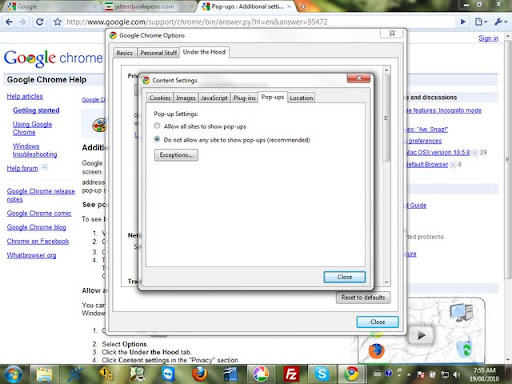512x384 pixels.
Task: Open Mac OSX version 10.5.8 discussion link
Action: pyautogui.click(x=438, y=152)
